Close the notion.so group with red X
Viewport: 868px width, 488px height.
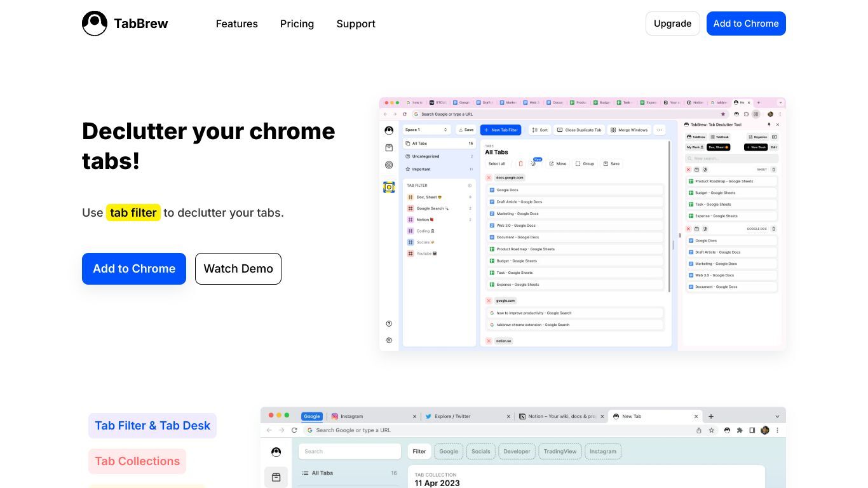(489, 341)
